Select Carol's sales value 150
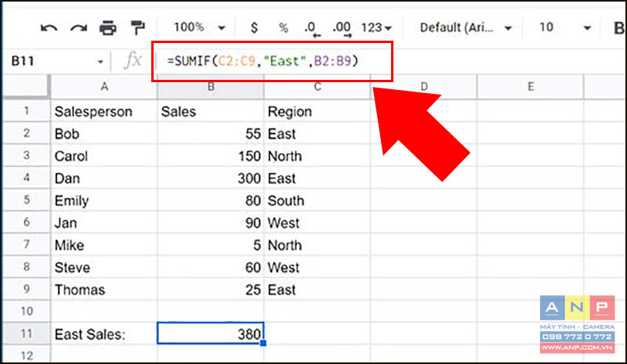Screen dimensions: 627x364 [210, 156]
